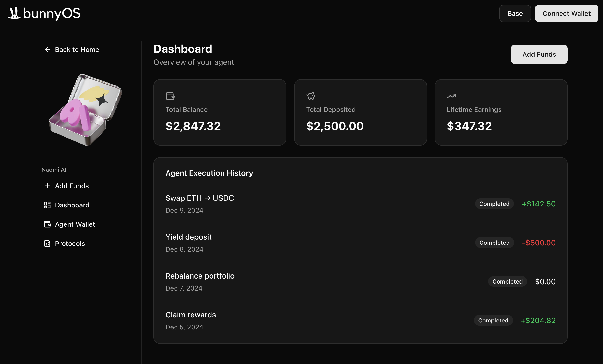Click the plus icon next to sidebar Add Funds
Viewport: 603px width, 364px height.
tap(47, 186)
